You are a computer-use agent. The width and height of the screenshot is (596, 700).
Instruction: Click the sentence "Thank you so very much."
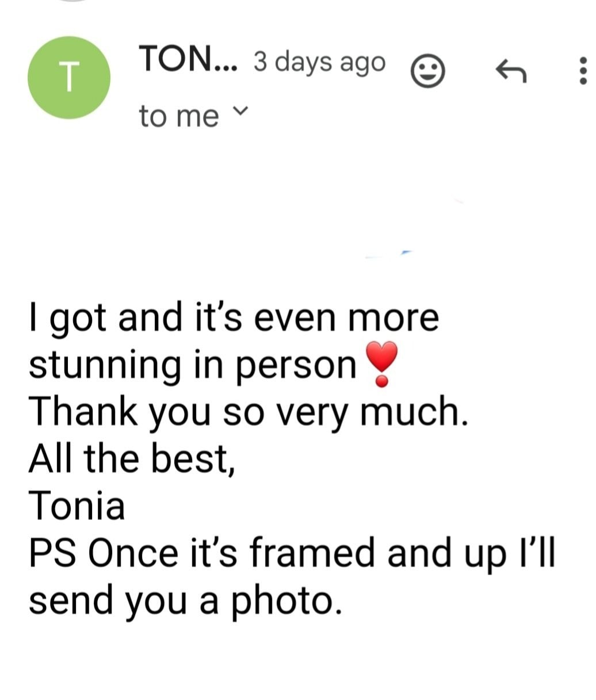tap(249, 412)
